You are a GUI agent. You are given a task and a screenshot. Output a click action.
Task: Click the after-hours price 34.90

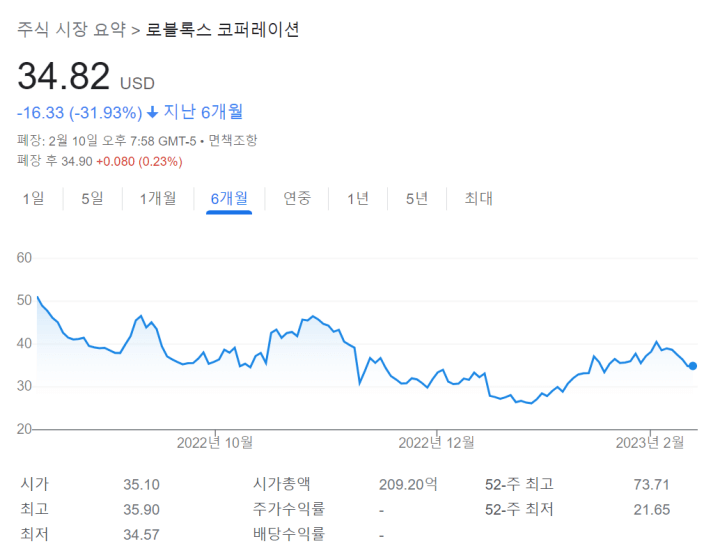pos(77,162)
